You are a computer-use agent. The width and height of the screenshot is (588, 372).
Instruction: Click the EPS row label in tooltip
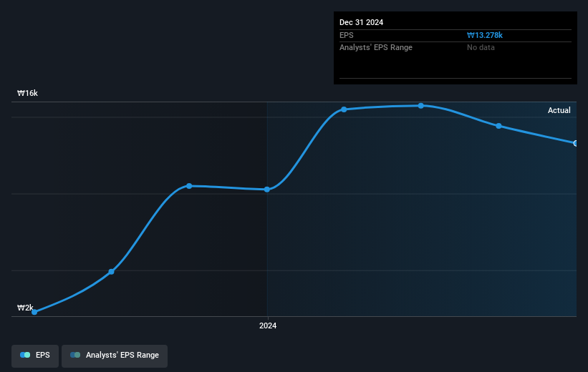click(347, 35)
